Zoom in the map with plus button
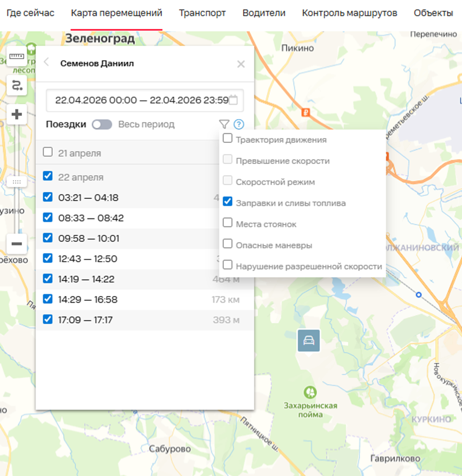Image resolution: width=462 pixels, height=476 pixels. [17, 115]
